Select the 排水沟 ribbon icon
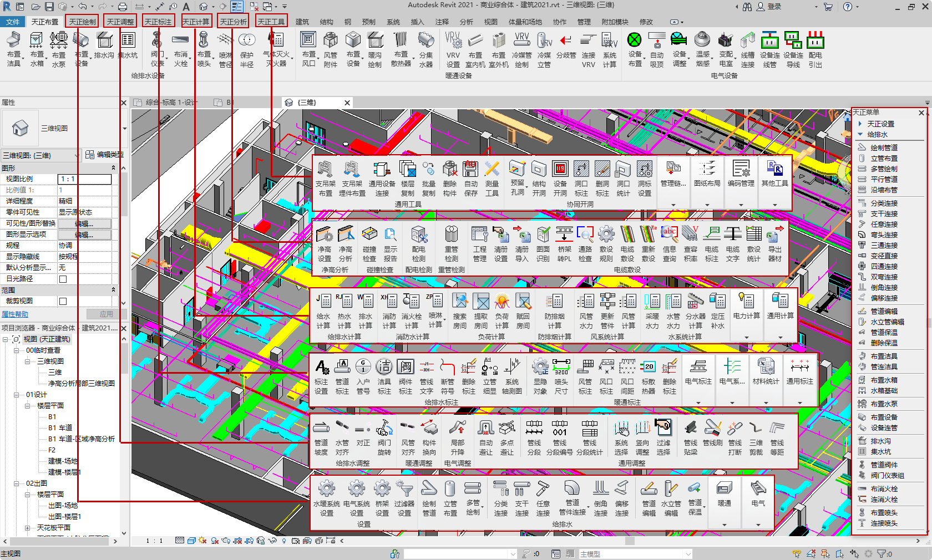Image resolution: width=932 pixels, height=560 pixels. coord(104,45)
